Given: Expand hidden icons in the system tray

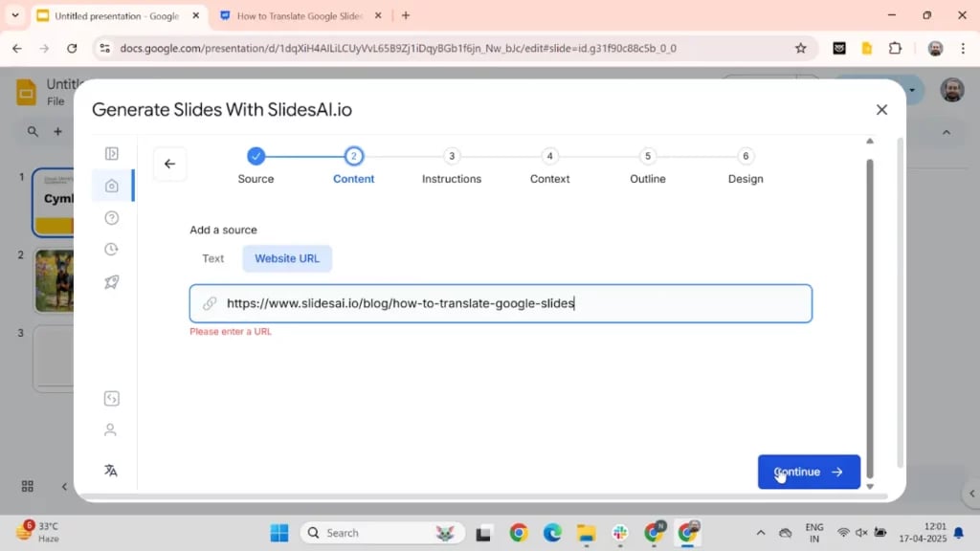Looking at the screenshot, I should (761, 532).
